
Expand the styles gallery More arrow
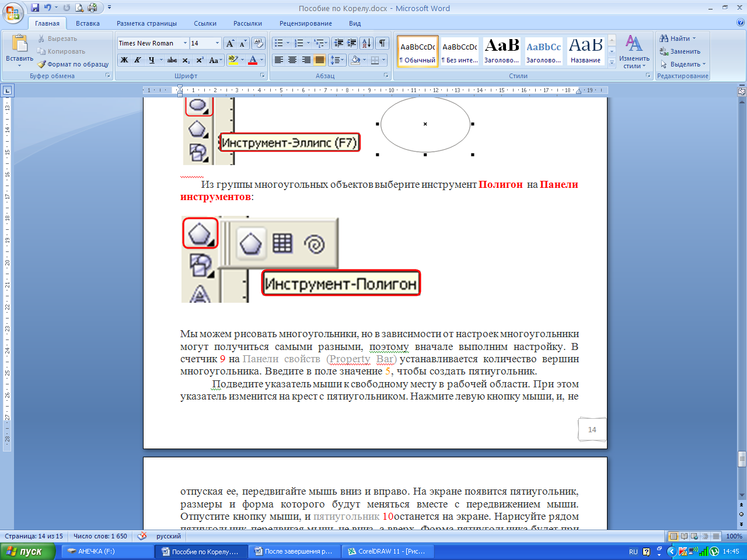click(x=612, y=64)
